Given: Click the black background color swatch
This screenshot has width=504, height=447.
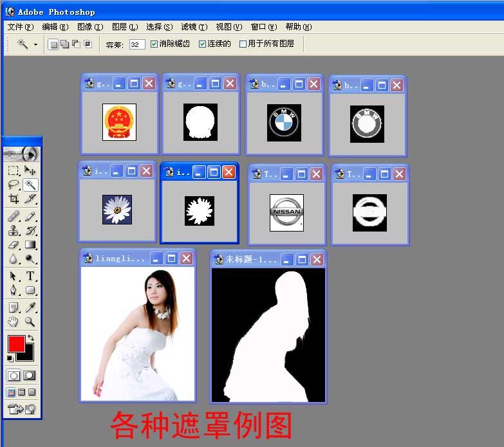Looking at the screenshot, I should [x=28, y=356].
